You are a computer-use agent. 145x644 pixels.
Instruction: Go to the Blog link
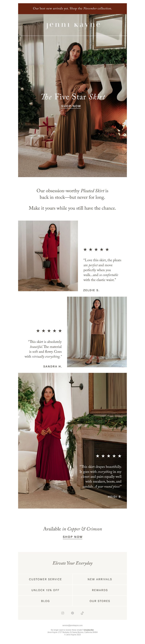(45, 601)
